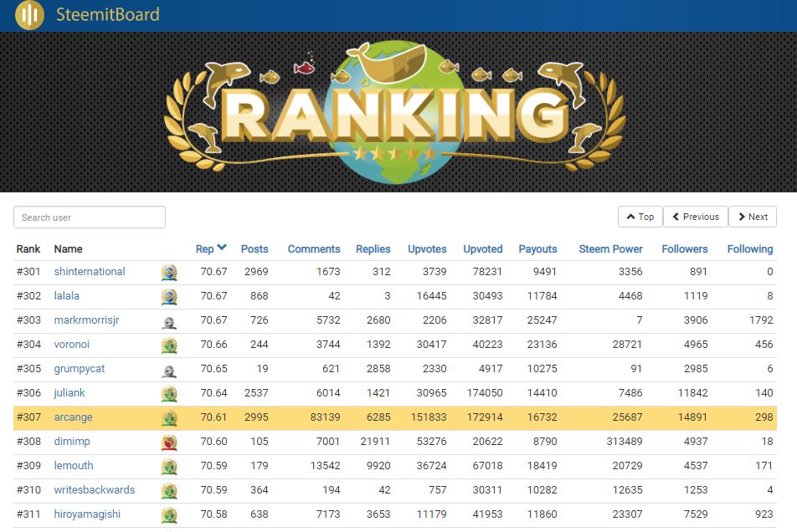Image resolution: width=797 pixels, height=532 pixels.
Task: Sort ranking by Following column
Action: click(750, 249)
